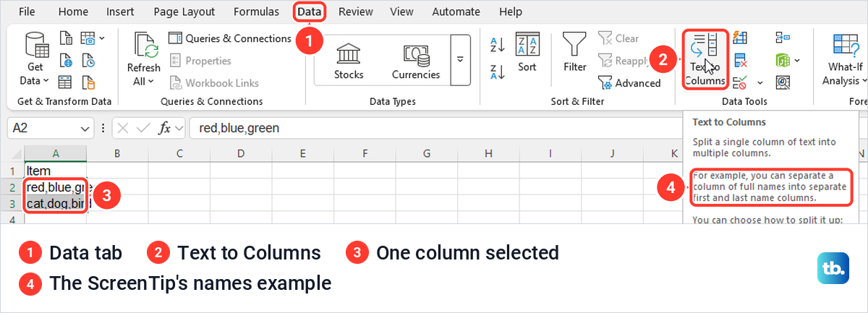Click the Recent Sources icon
The height and width of the screenshot is (313, 868).
[88, 60]
